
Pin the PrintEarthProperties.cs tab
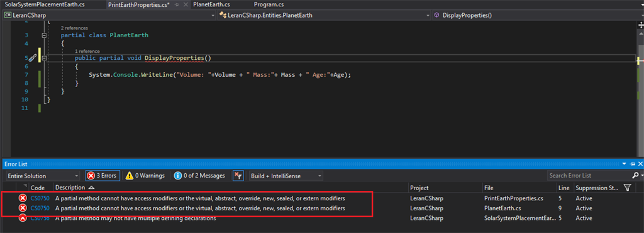[177, 4]
